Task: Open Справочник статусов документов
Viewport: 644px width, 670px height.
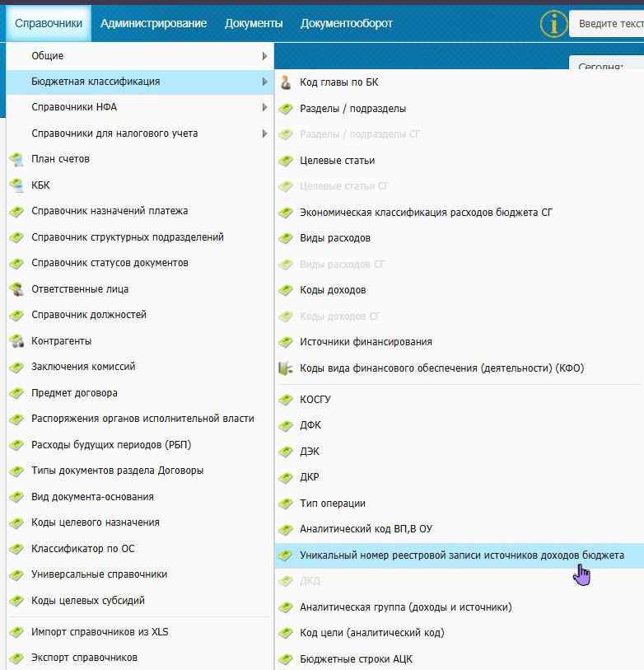Action: coord(140,263)
